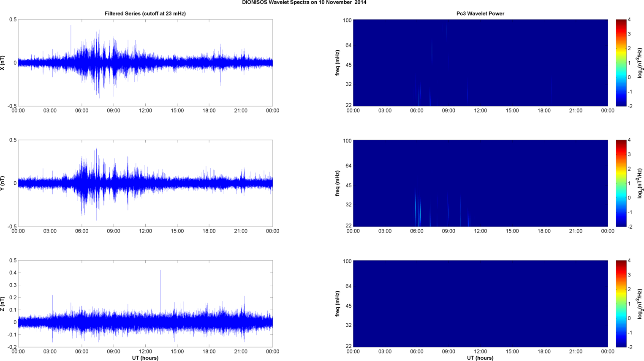Click the "-0.1" tick on the Z axis
644x361 pixels.
[12, 335]
